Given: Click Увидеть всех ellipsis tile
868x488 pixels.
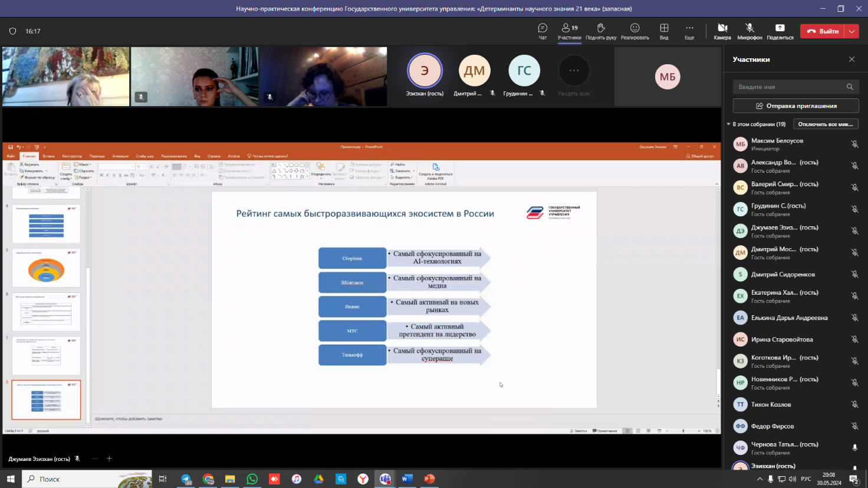Looking at the screenshot, I should [x=574, y=71].
